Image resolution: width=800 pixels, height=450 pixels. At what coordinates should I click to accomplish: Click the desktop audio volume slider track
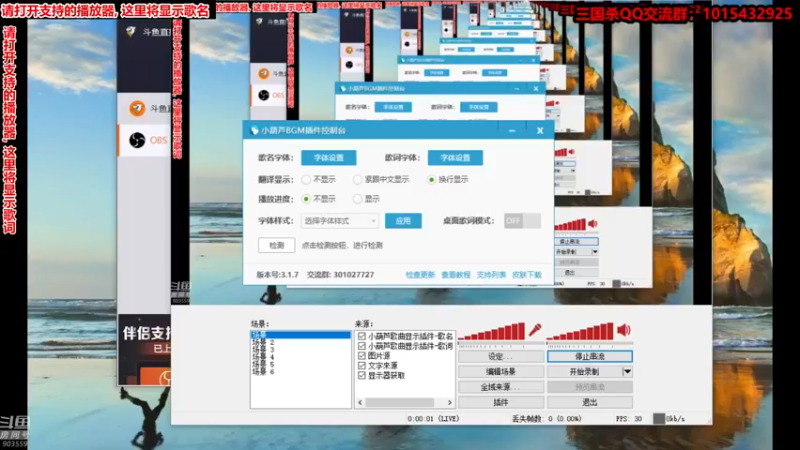589,344
